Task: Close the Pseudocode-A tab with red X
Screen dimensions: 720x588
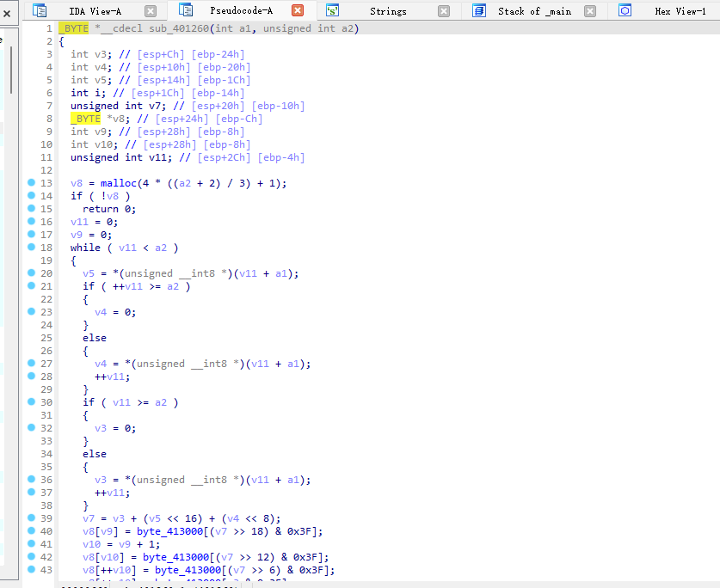Action: (x=298, y=10)
